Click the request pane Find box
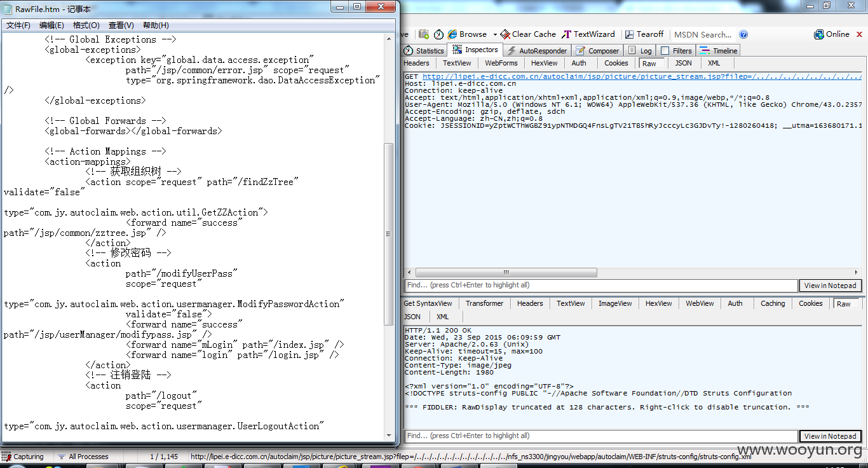This screenshot has width=868, height=468. point(601,286)
